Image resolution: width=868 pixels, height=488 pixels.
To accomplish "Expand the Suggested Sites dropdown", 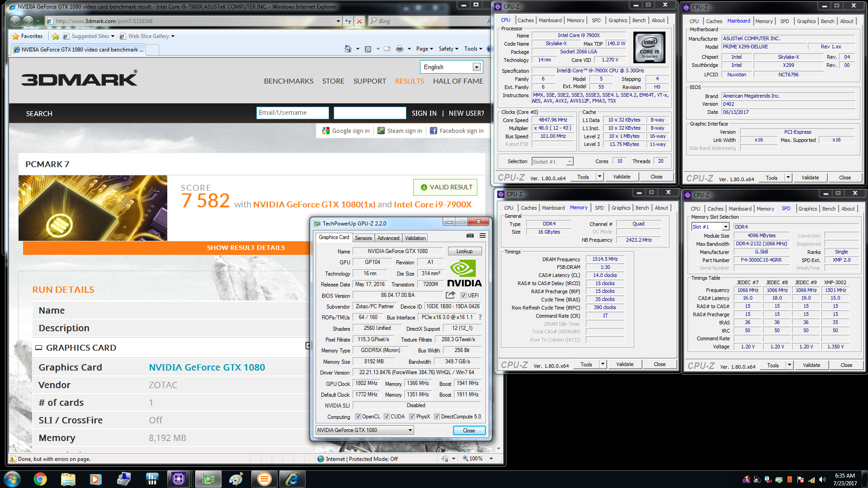I will pos(113,36).
